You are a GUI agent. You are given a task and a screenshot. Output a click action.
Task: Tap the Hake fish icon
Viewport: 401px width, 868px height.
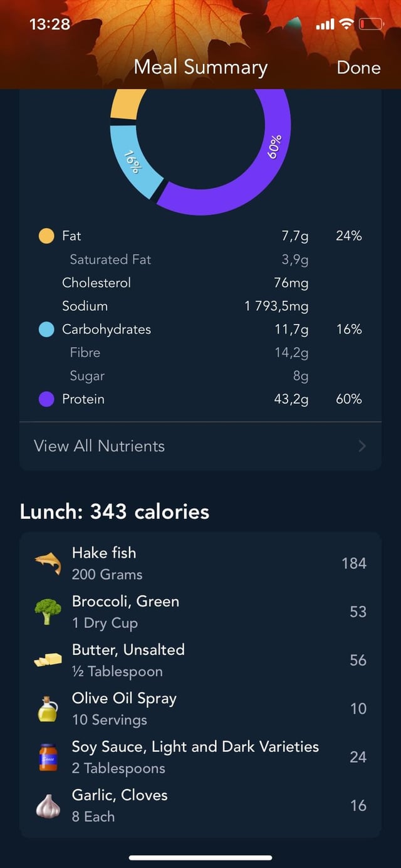(48, 563)
